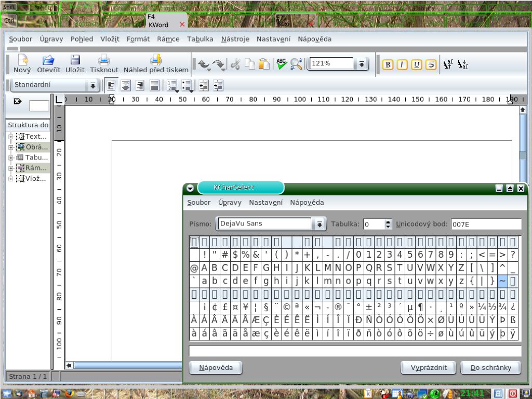
Task: Toggle bold formatting button B
Action: click(x=388, y=64)
